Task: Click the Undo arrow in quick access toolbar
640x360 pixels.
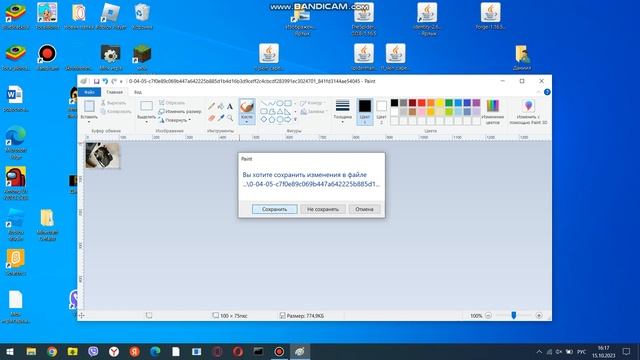Action: point(105,81)
